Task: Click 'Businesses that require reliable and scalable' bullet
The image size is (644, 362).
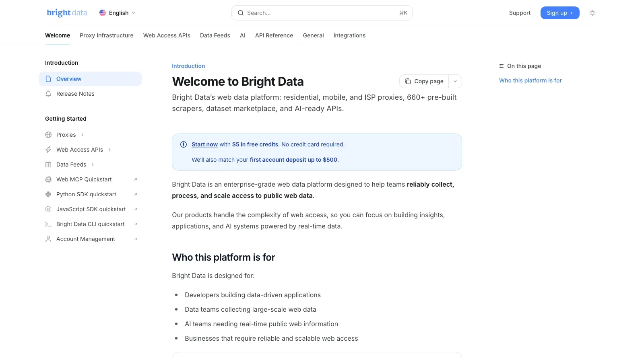Action: [x=271, y=338]
